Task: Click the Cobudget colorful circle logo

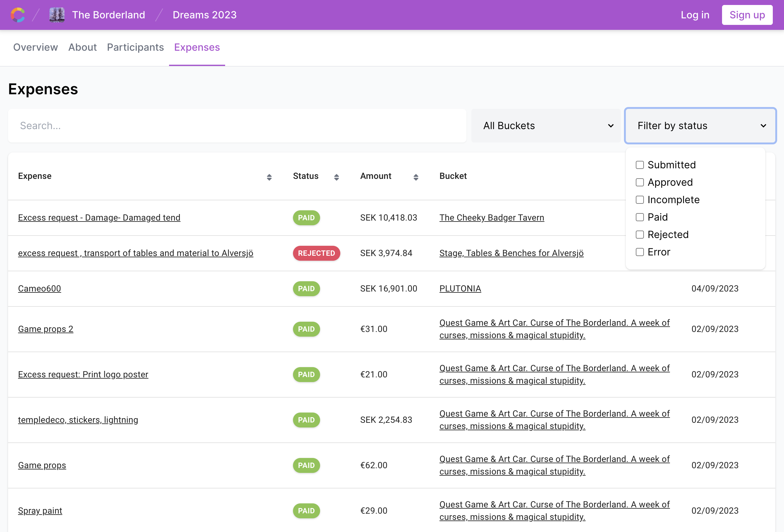Action: pos(18,15)
